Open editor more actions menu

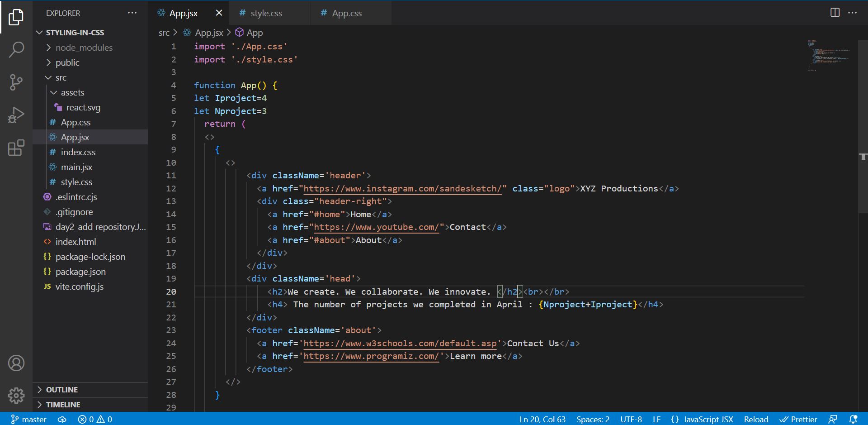pyautogui.click(x=853, y=13)
